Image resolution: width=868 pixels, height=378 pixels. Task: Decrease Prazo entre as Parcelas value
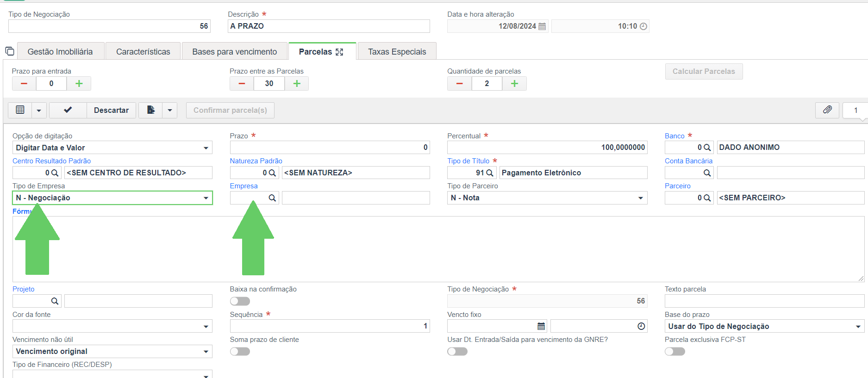[242, 83]
